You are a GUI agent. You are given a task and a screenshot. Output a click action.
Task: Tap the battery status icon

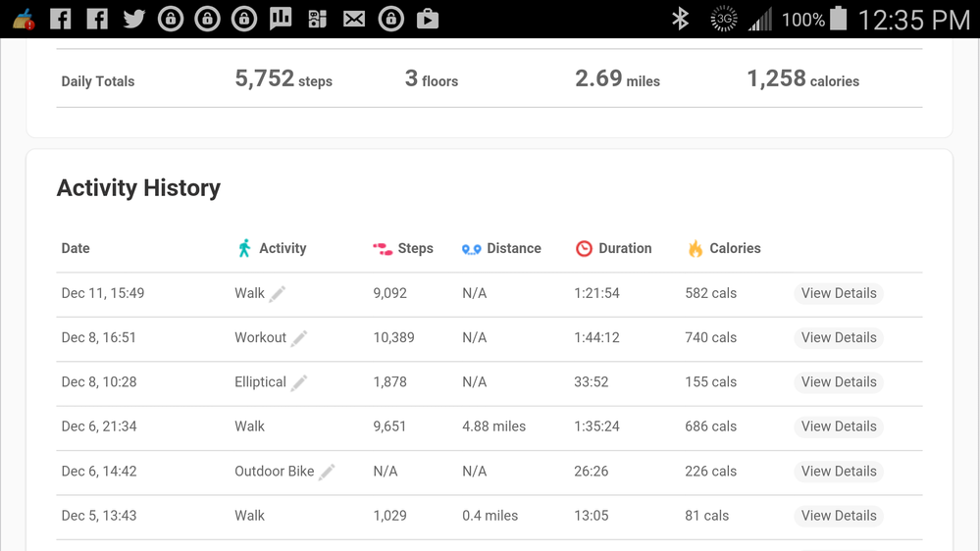(x=838, y=18)
